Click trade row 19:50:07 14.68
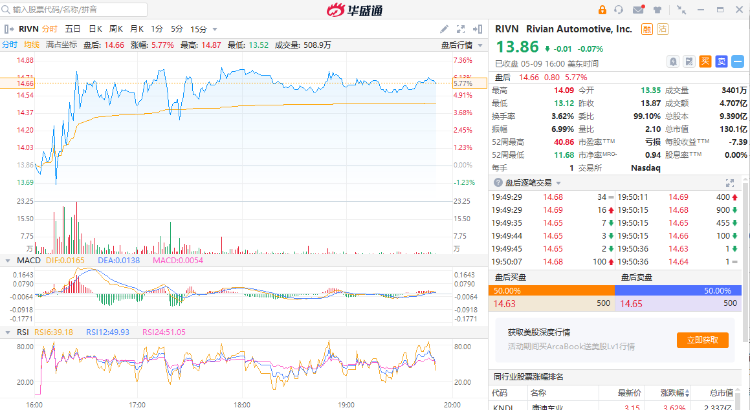 552,262
